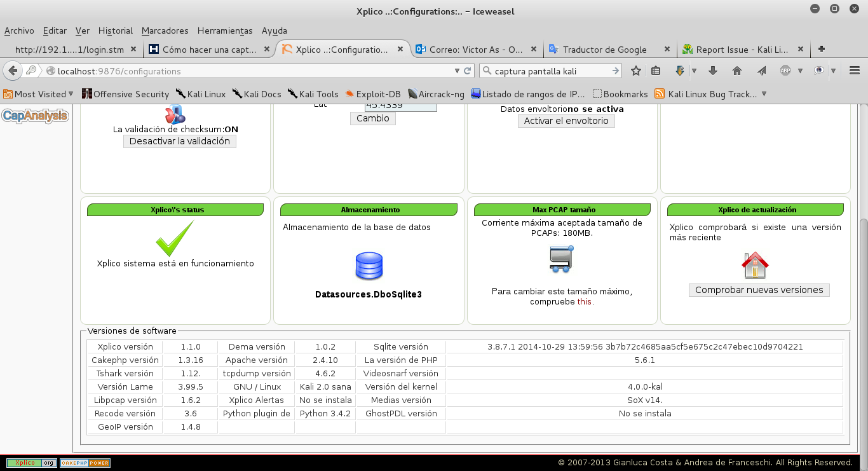868x471 pixels.
Task: Open the hamburger menu in Iceweasel
Action: click(x=855, y=71)
